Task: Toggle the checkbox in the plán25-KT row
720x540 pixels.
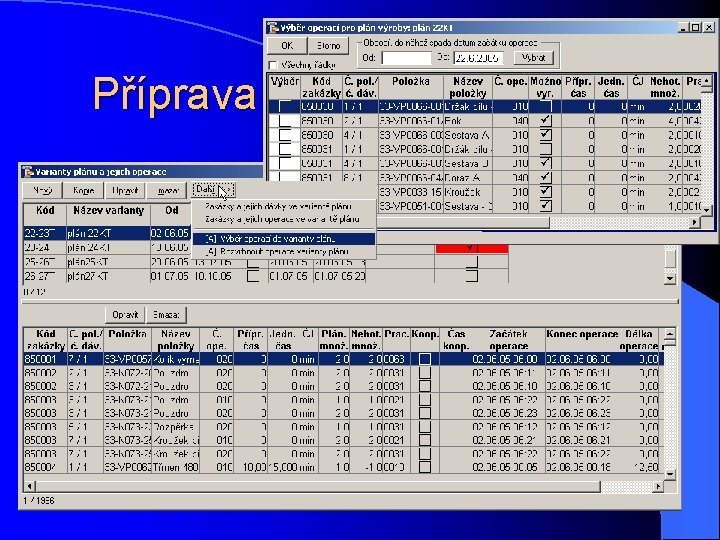Action: (253, 263)
